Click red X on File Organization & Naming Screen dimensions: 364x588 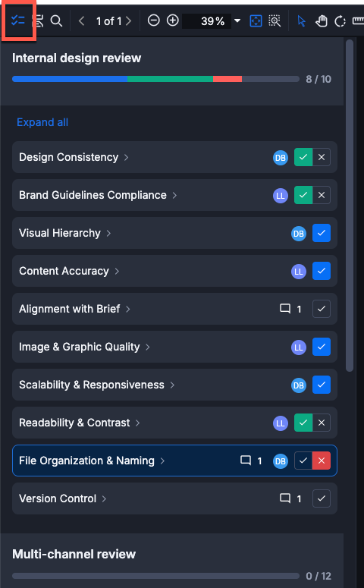(322, 461)
